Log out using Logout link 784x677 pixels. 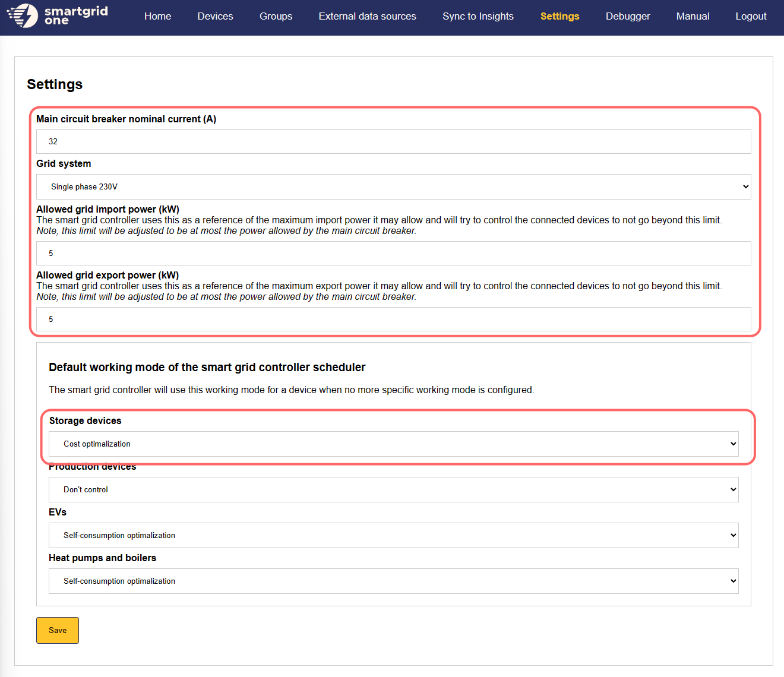coord(751,17)
